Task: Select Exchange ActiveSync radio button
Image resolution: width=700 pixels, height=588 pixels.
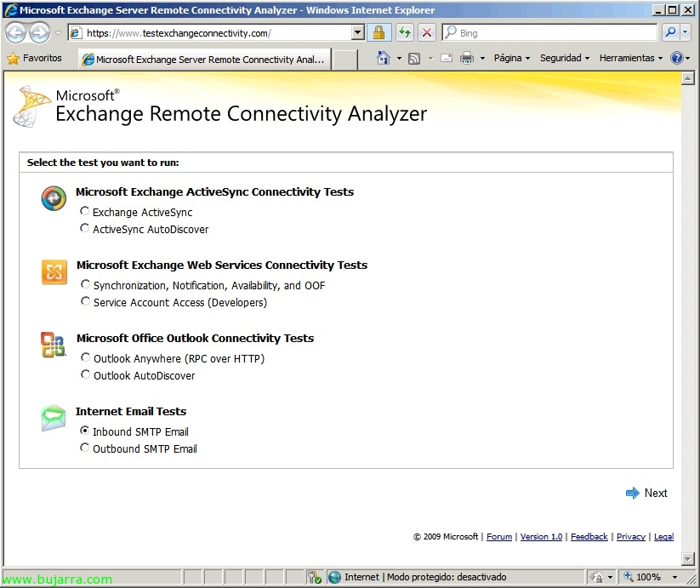Action: pyautogui.click(x=84, y=211)
